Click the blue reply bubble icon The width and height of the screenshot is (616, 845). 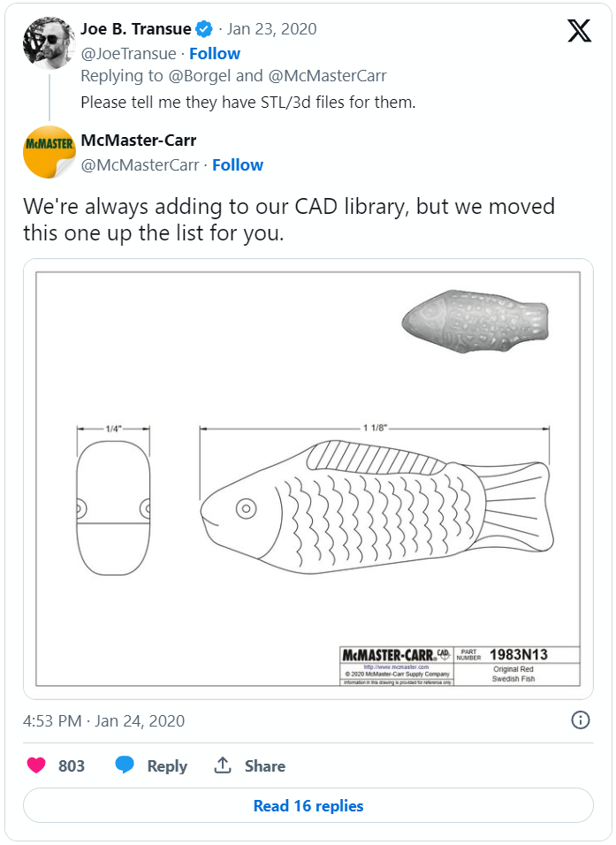125,766
